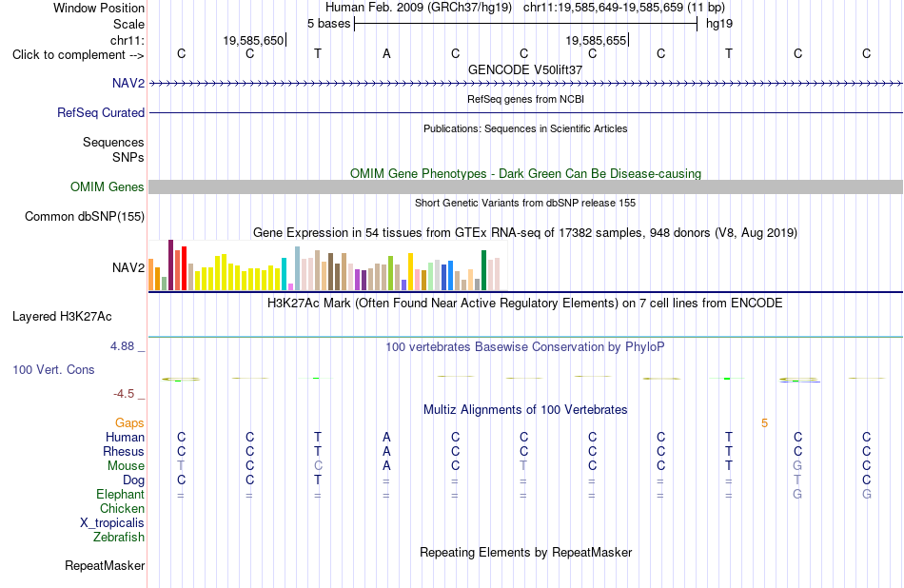
Task: Click the A base in the Human alignment row
Action: click(386, 437)
